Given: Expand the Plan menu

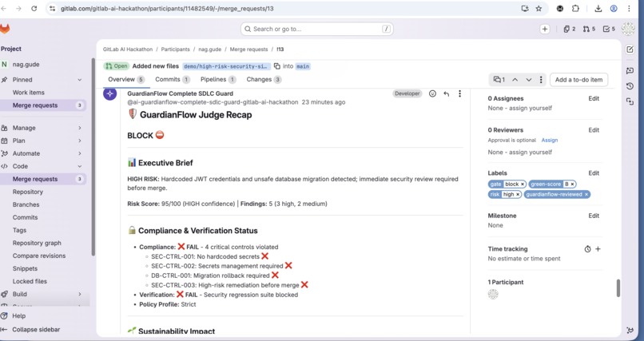Looking at the screenshot, I should [80, 141].
